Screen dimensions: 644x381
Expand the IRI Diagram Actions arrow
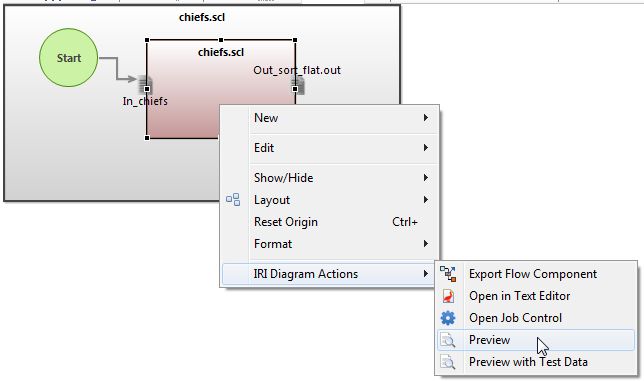426,274
